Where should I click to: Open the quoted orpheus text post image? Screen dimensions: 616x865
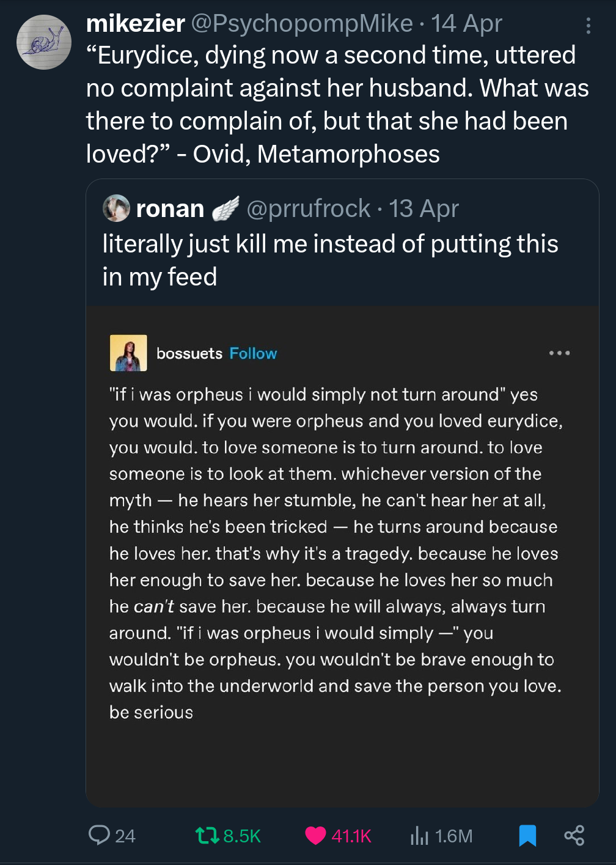click(342, 556)
